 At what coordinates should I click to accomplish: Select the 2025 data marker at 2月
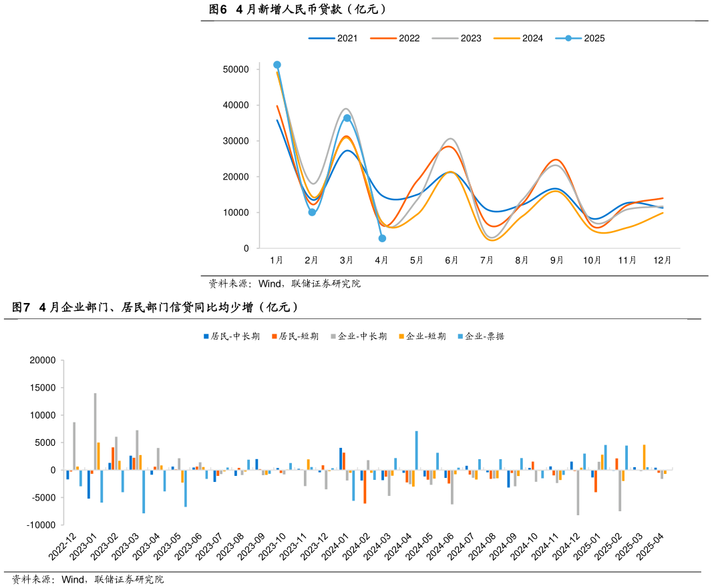[312, 212]
